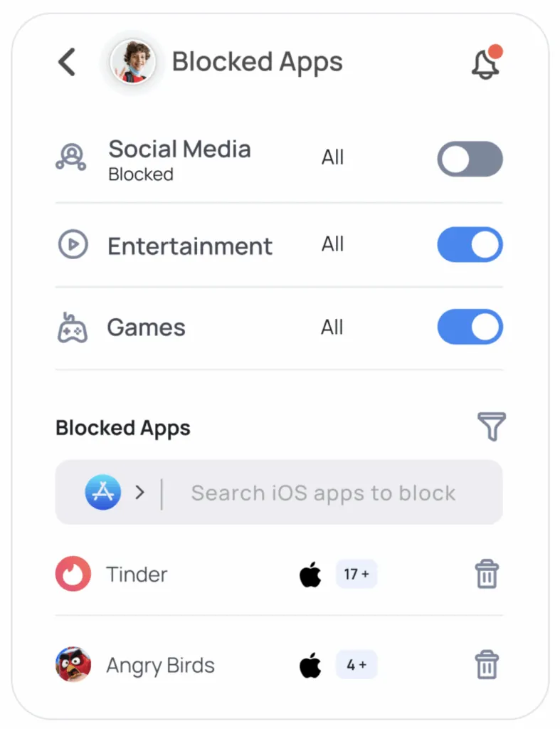This screenshot has height=729, width=560.
Task: Click the 17+ age rating badge
Action: click(356, 574)
